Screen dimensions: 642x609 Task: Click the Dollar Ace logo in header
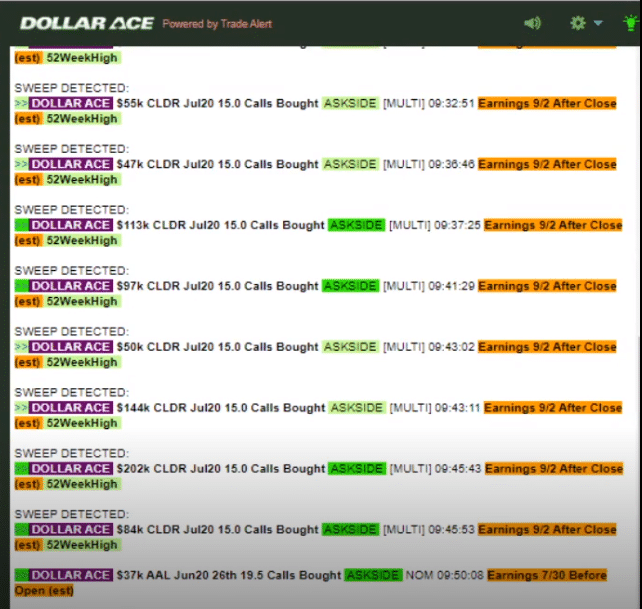click(87, 23)
